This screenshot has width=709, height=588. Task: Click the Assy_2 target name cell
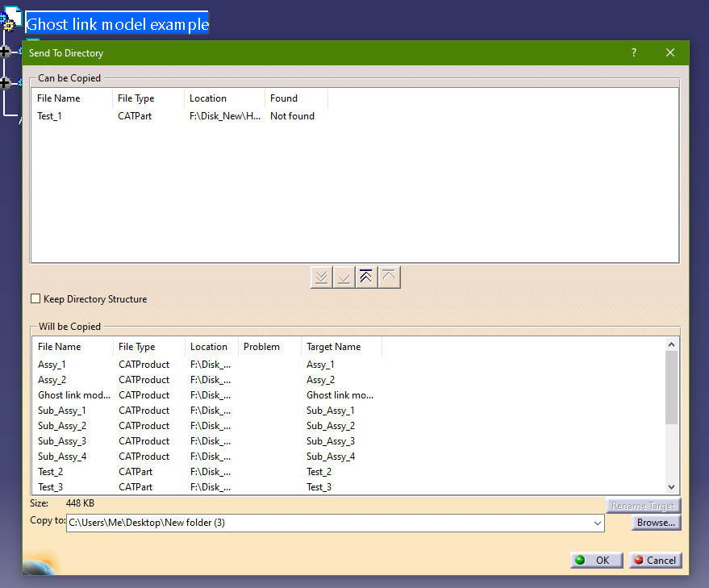[x=320, y=380]
